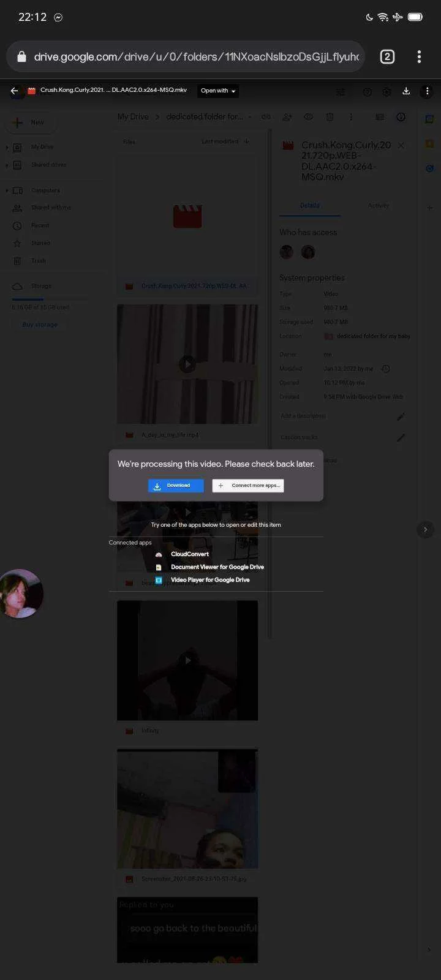Tap the drive.google.com address bar
441x980 pixels.
pyautogui.click(x=186, y=57)
